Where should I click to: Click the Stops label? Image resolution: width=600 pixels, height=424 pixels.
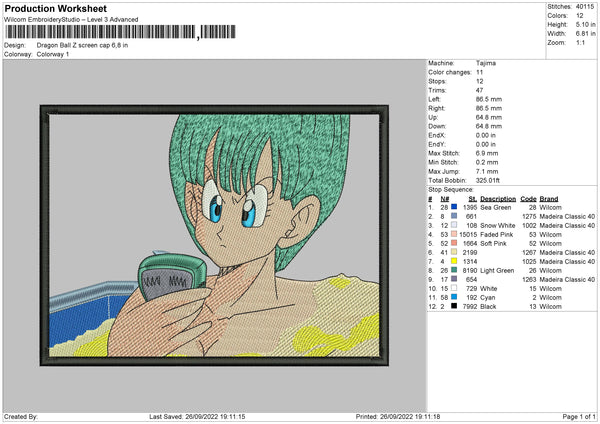(437, 81)
